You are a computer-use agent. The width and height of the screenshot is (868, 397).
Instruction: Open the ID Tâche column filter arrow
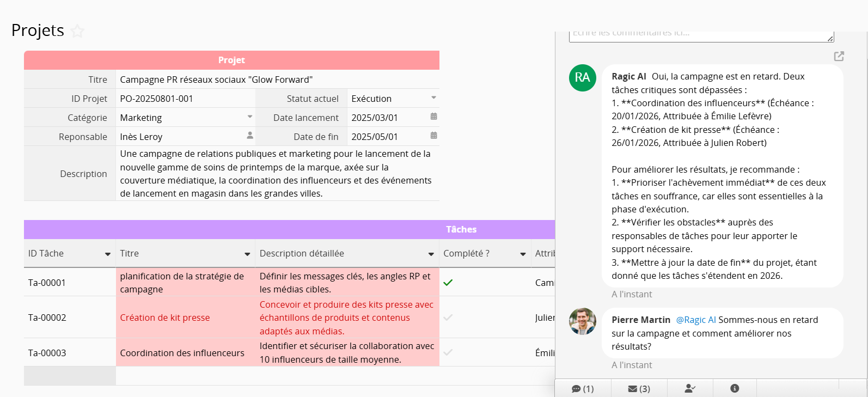(x=108, y=254)
